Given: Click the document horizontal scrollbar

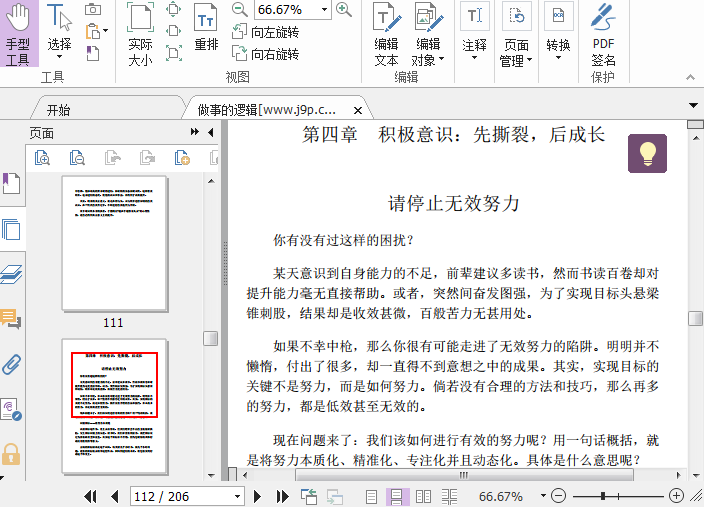Looking at the screenshot, I should 464,475.
